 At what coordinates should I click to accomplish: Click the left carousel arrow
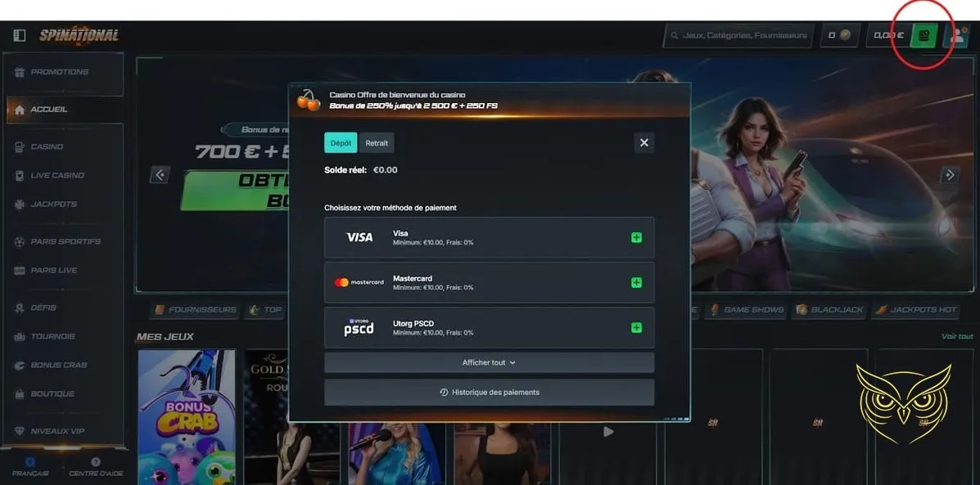tap(159, 174)
